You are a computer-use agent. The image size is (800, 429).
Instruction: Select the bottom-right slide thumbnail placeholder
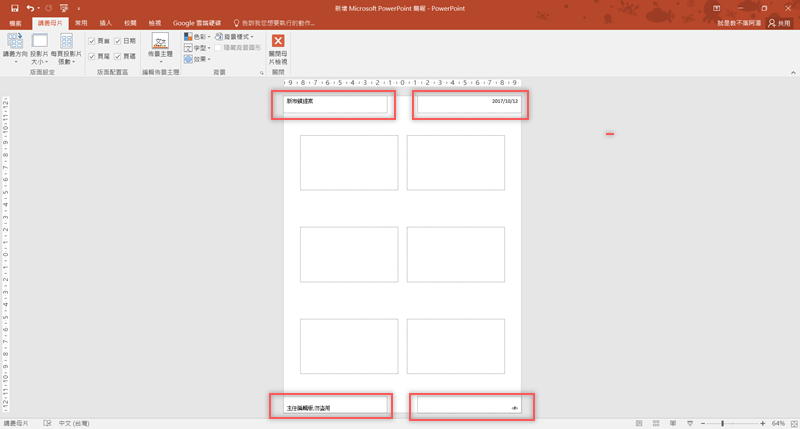tap(456, 346)
